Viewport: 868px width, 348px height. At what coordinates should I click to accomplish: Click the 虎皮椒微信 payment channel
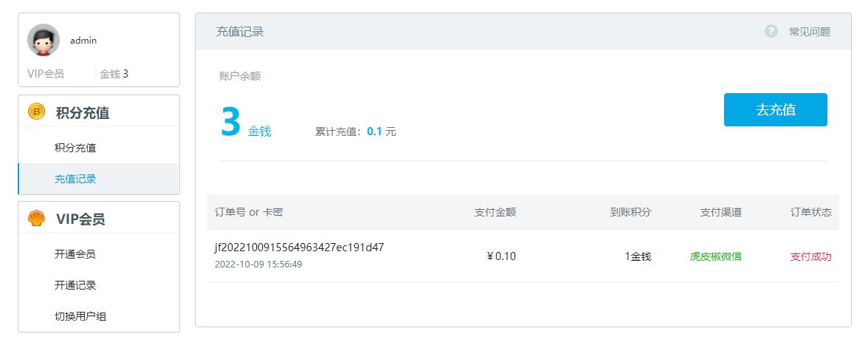pyautogui.click(x=716, y=256)
